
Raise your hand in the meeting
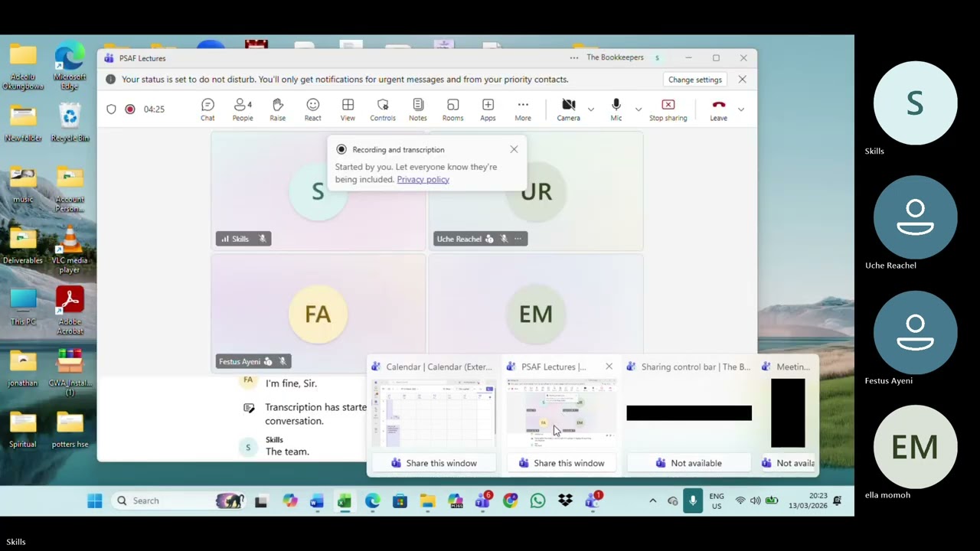coord(278,109)
